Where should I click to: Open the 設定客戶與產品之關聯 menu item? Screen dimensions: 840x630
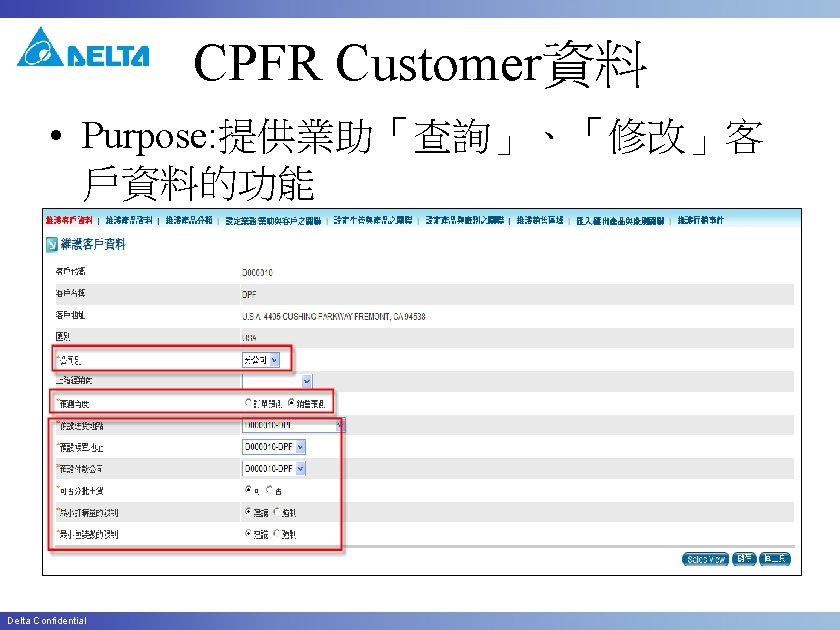click(x=373, y=220)
